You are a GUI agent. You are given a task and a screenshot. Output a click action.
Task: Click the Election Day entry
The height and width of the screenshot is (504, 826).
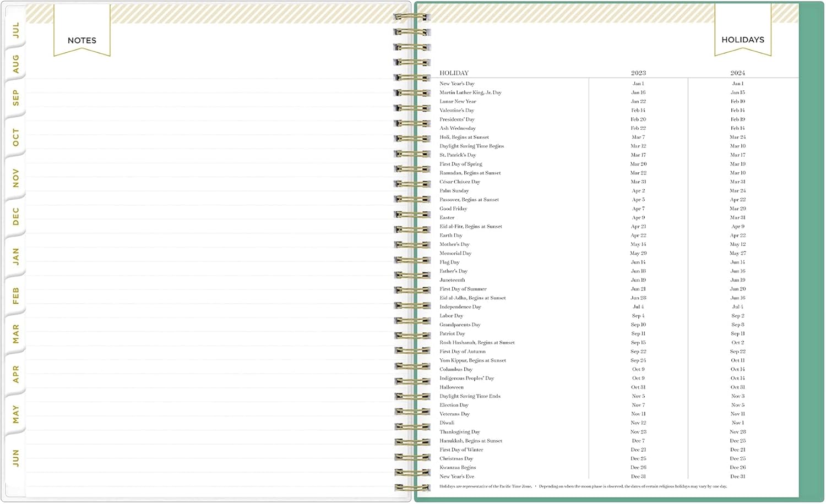pyautogui.click(x=454, y=405)
